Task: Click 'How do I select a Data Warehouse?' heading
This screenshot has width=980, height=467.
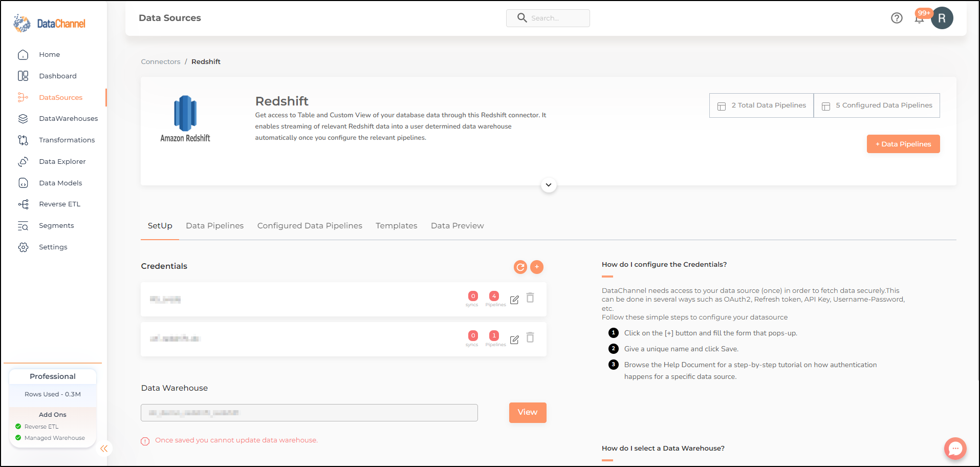Action: pyautogui.click(x=663, y=449)
